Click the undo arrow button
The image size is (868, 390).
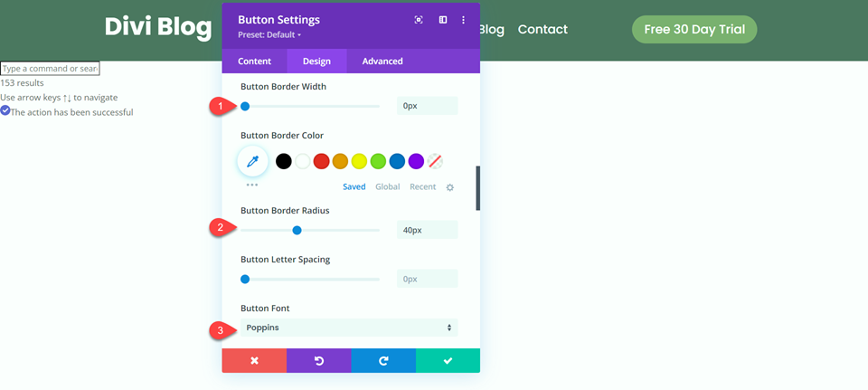point(319,361)
